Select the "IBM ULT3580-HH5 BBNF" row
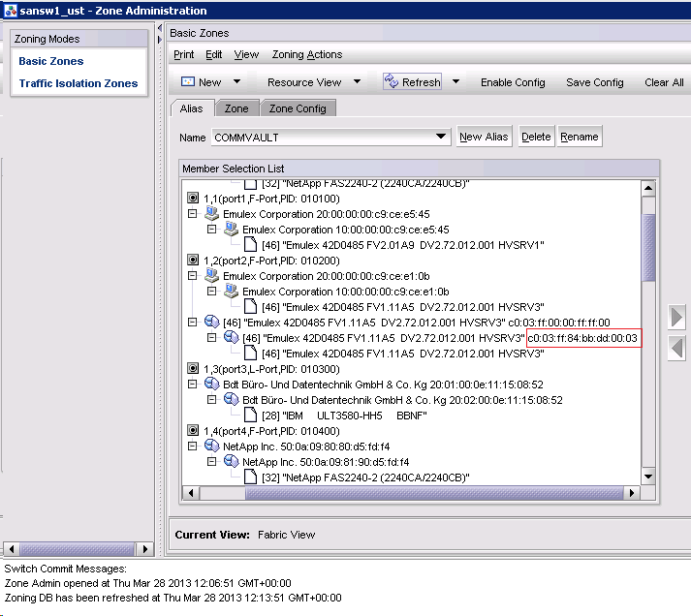This screenshot has height=616, width=691. (344, 416)
